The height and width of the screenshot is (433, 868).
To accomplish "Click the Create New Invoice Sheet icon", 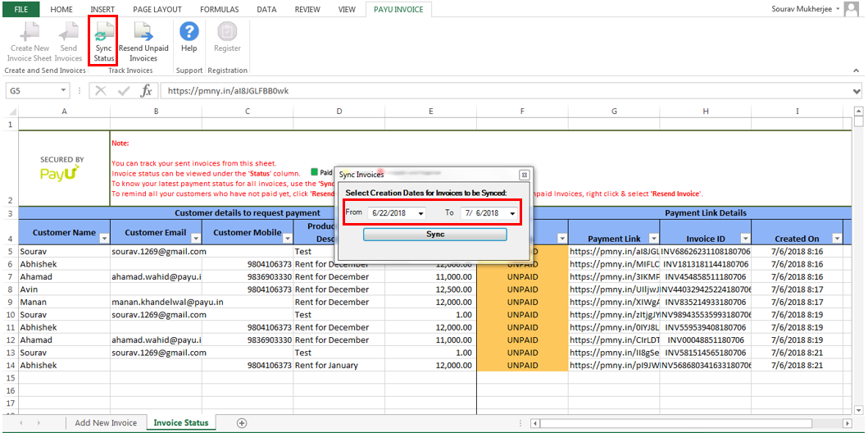I will [30, 31].
